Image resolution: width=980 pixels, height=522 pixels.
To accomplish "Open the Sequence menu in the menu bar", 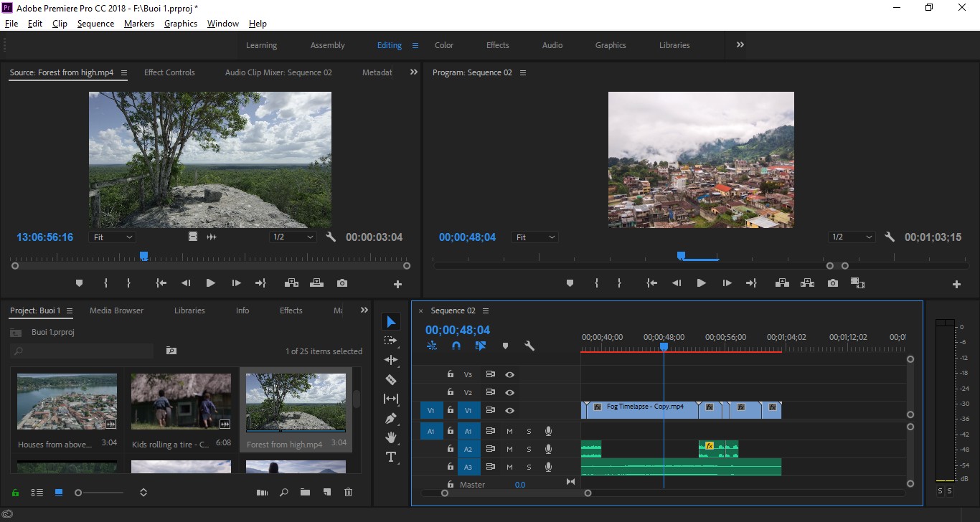I will [95, 24].
